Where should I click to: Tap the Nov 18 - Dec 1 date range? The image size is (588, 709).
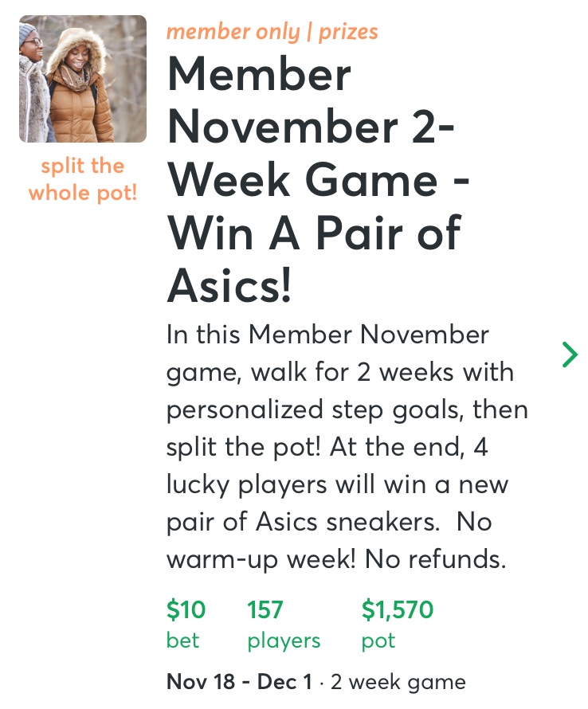(237, 683)
